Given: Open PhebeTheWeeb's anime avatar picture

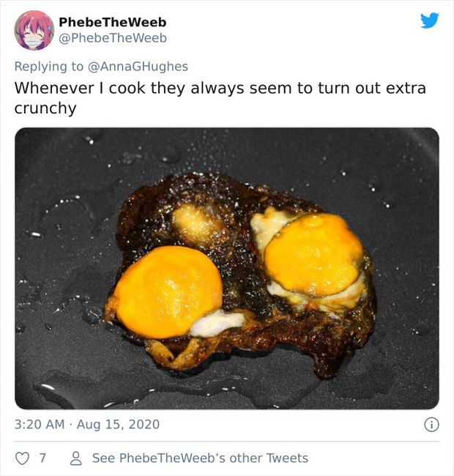Looking at the screenshot, I should 34,30.
